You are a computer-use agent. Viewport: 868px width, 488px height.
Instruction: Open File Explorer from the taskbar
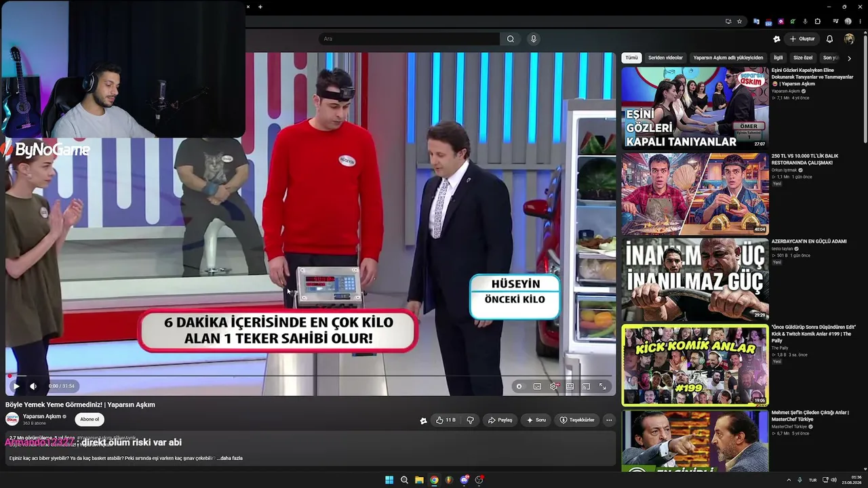pos(419,480)
